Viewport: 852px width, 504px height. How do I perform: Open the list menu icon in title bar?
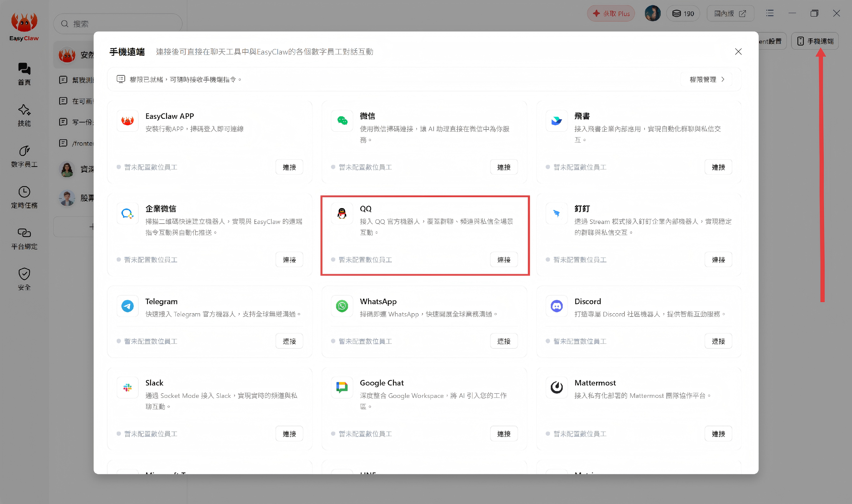pos(770,13)
